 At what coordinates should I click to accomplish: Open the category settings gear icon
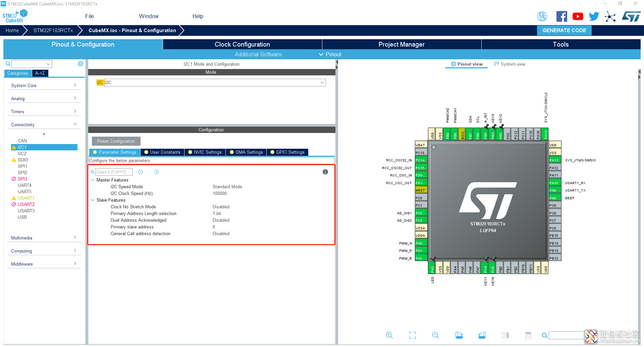tap(80, 64)
